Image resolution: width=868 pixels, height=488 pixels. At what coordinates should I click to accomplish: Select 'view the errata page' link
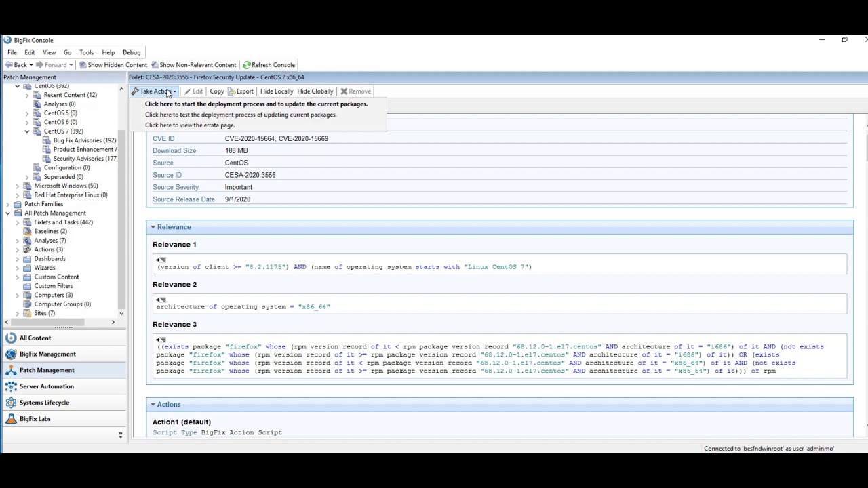[190, 125]
